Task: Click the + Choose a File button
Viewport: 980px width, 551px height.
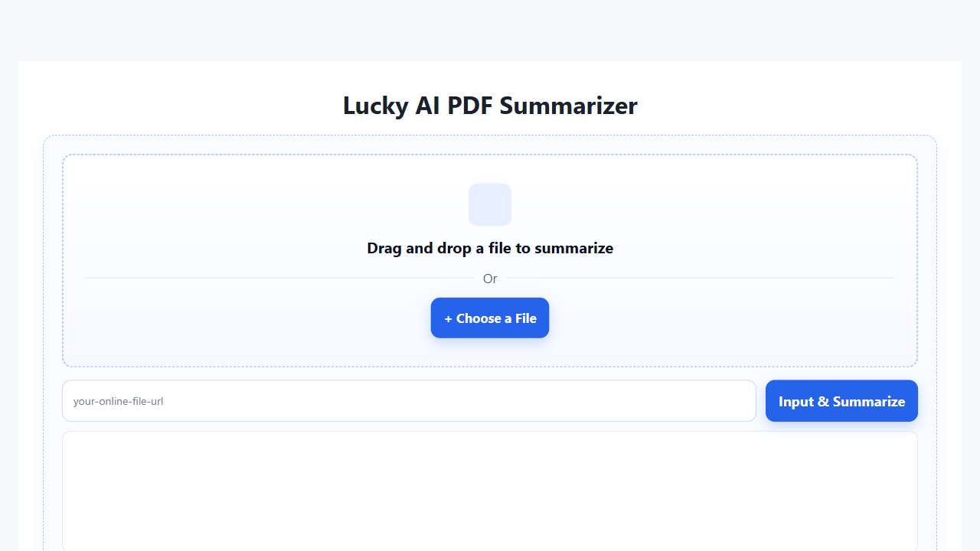Action: point(490,318)
